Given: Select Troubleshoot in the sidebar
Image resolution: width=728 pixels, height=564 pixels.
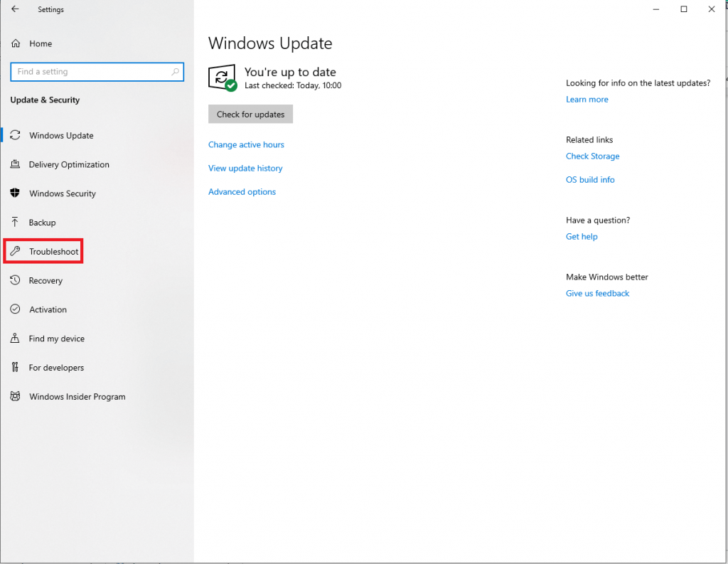Looking at the screenshot, I should coord(54,251).
